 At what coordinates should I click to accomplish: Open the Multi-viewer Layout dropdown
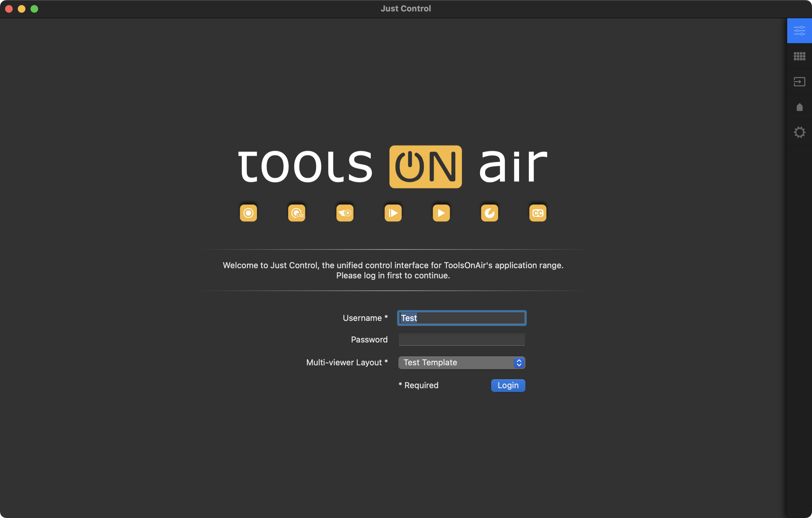pyautogui.click(x=462, y=363)
